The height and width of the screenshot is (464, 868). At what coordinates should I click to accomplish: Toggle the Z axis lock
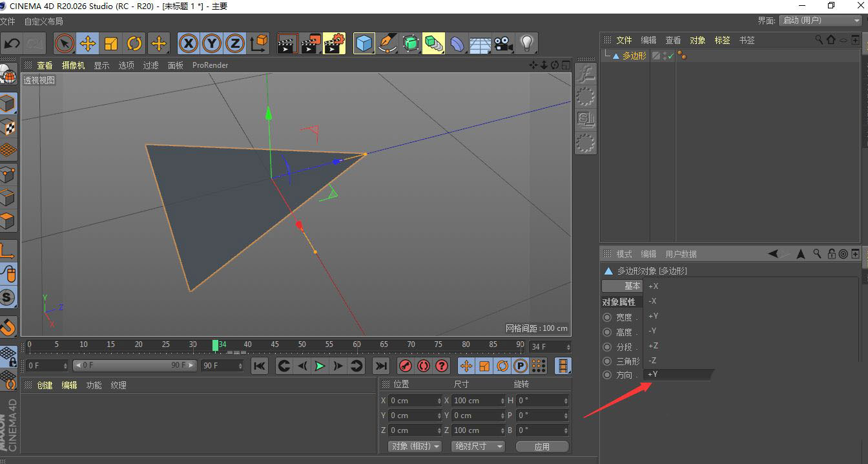pyautogui.click(x=234, y=43)
